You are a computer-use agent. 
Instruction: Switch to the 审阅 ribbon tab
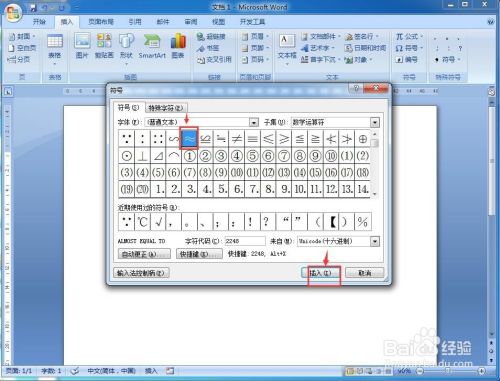(x=191, y=22)
